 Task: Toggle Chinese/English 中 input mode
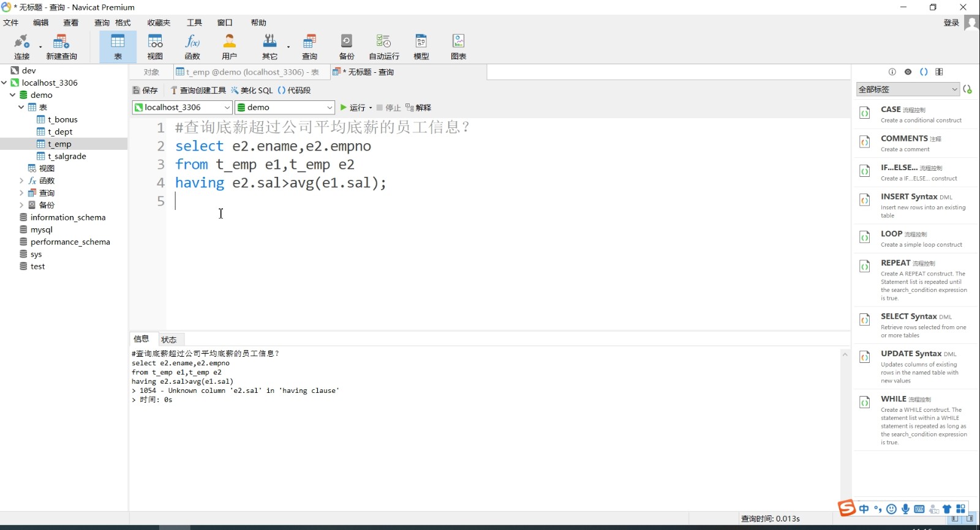(x=864, y=509)
